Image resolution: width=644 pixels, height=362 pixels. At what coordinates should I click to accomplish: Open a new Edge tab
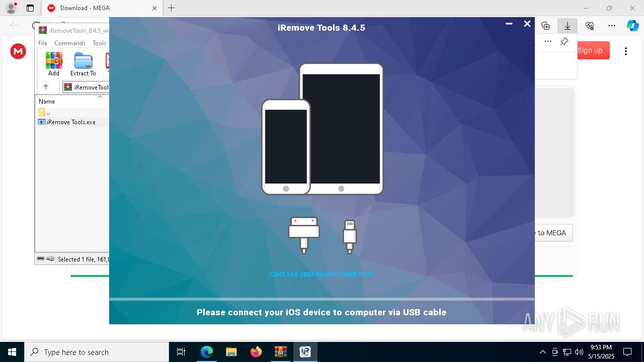click(172, 8)
